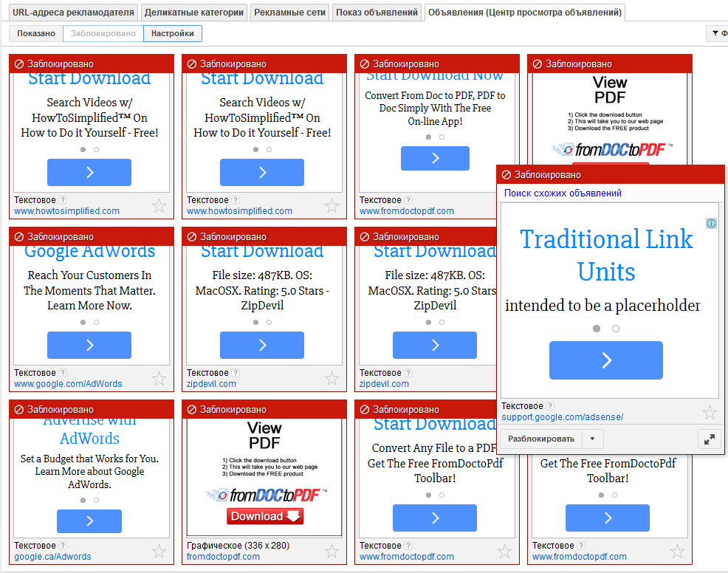Click blue arrow on Advertise with AdWords ad

click(x=89, y=521)
